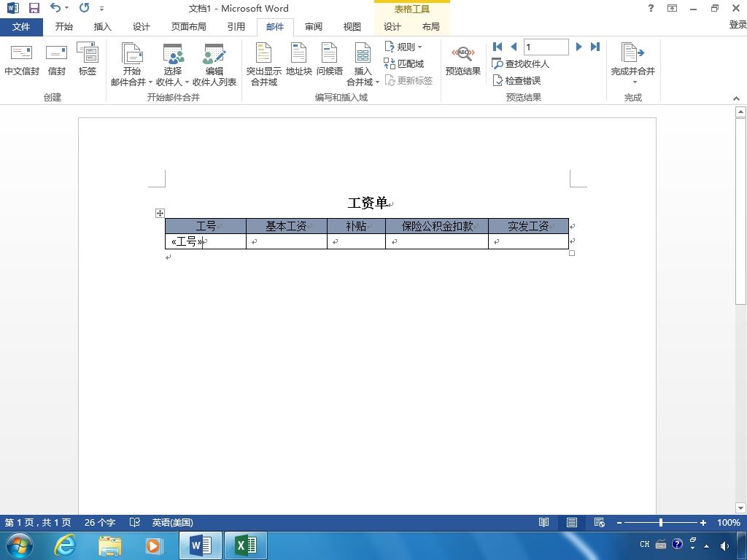Viewport: 747px width, 560px height.
Task: Collapse the ribbon with the chevron
Action: click(736, 98)
